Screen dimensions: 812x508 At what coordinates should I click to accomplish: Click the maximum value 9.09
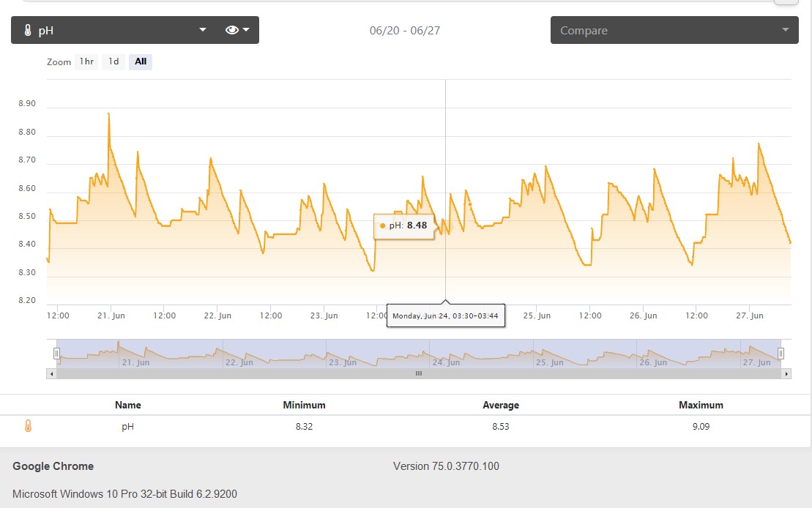coord(701,427)
